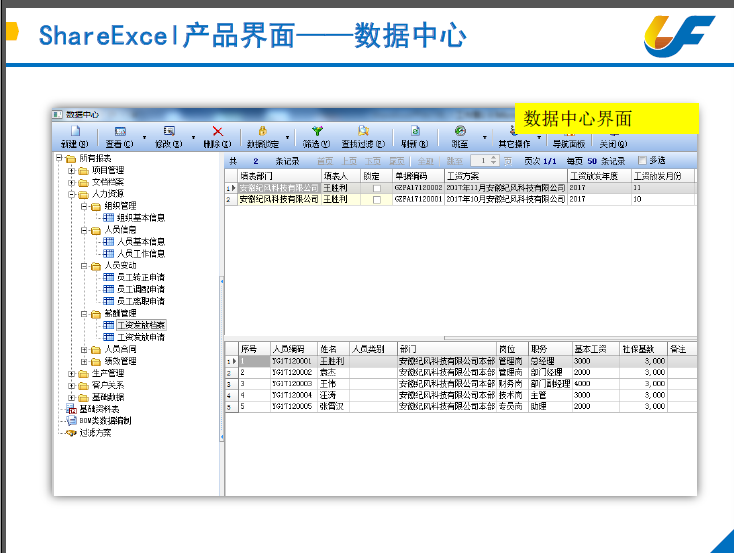This screenshot has height=553, width=734.
Task: Click the 数据中心 window title icon
Action: pos(58,115)
